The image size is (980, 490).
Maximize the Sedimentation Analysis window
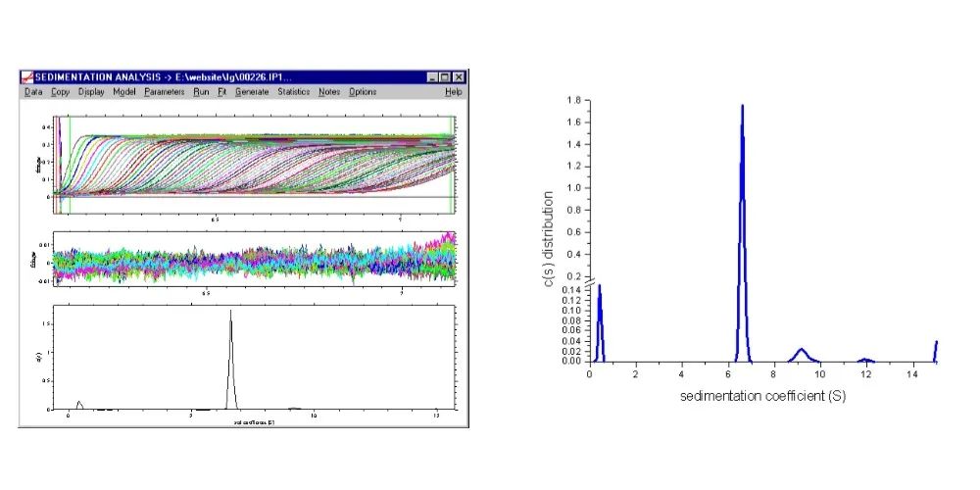[x=445, y=77]
